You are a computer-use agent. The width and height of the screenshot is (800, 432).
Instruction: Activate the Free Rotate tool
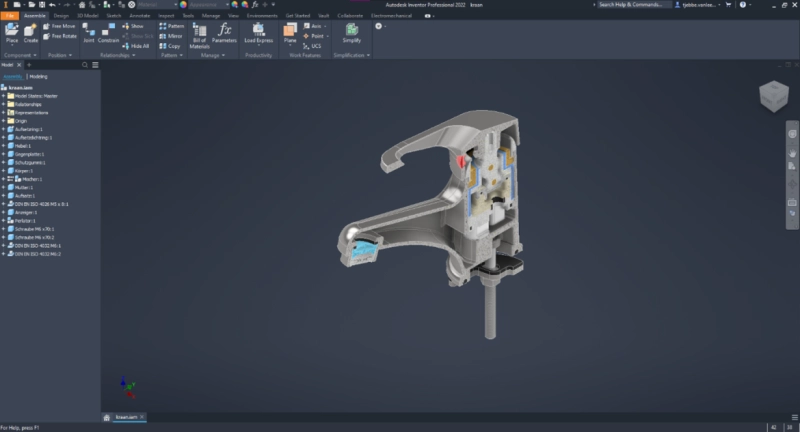[60, 36]
